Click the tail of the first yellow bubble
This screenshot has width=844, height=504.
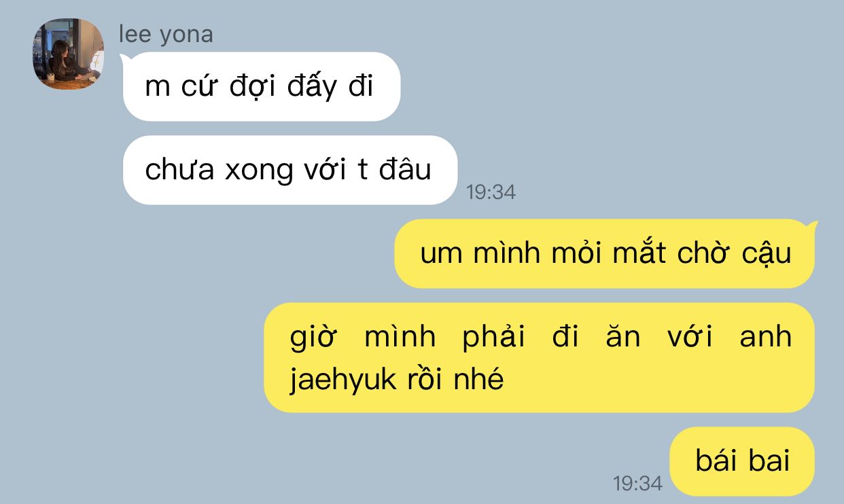[x=810, y=228]
